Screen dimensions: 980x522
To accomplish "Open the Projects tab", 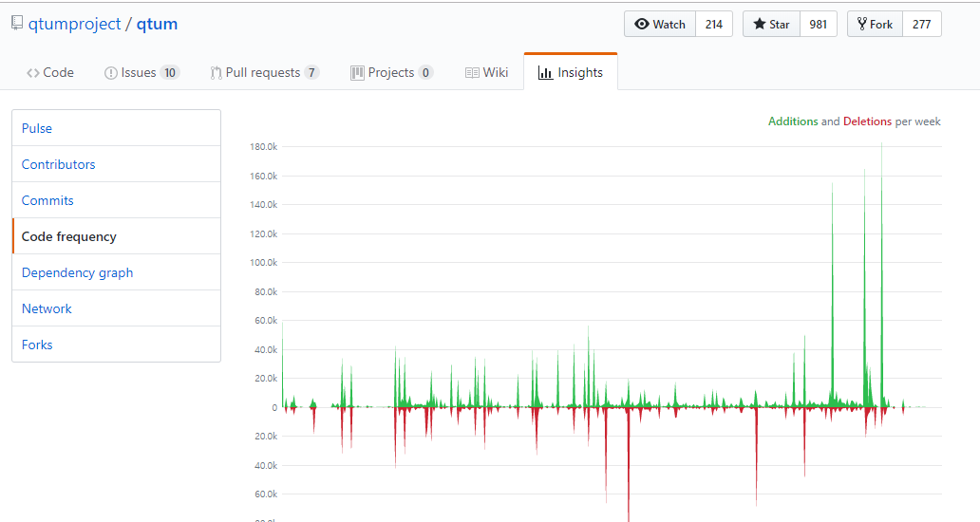I will (x=392, y=72).
